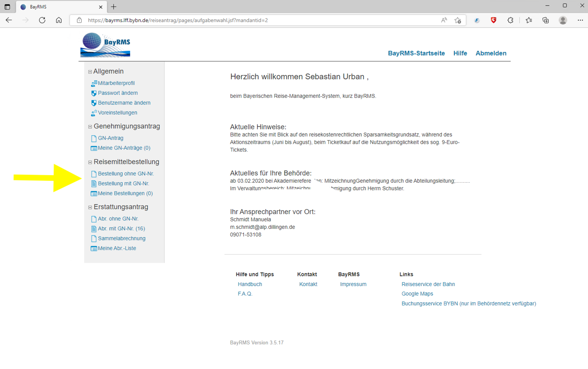Screen dimensions: 588x369
Task: Collapse the Allgemein section
Action: (x=90, y=72)
